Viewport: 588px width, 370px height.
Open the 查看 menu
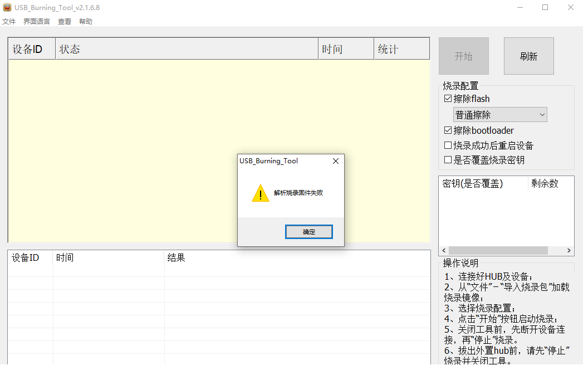64,21
